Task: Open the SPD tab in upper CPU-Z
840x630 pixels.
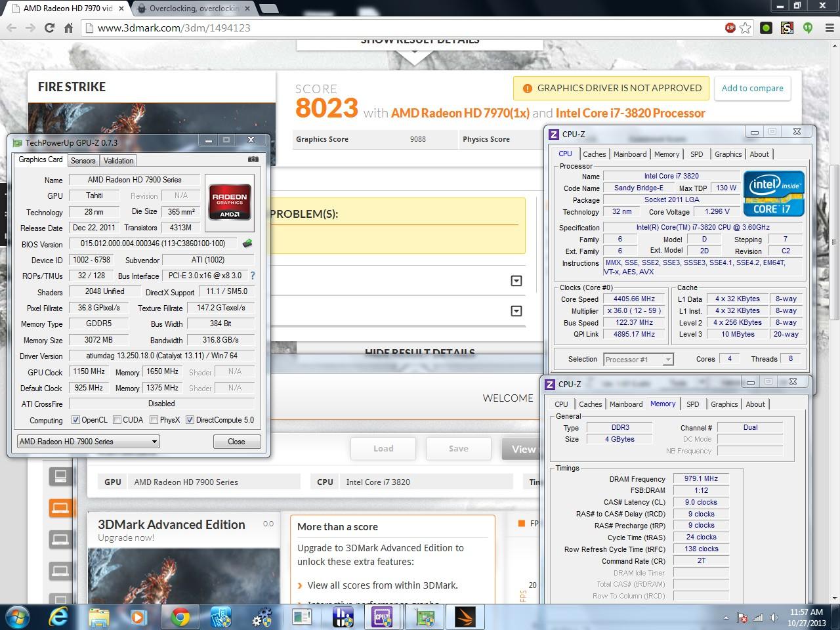Action: coord(697,154)
